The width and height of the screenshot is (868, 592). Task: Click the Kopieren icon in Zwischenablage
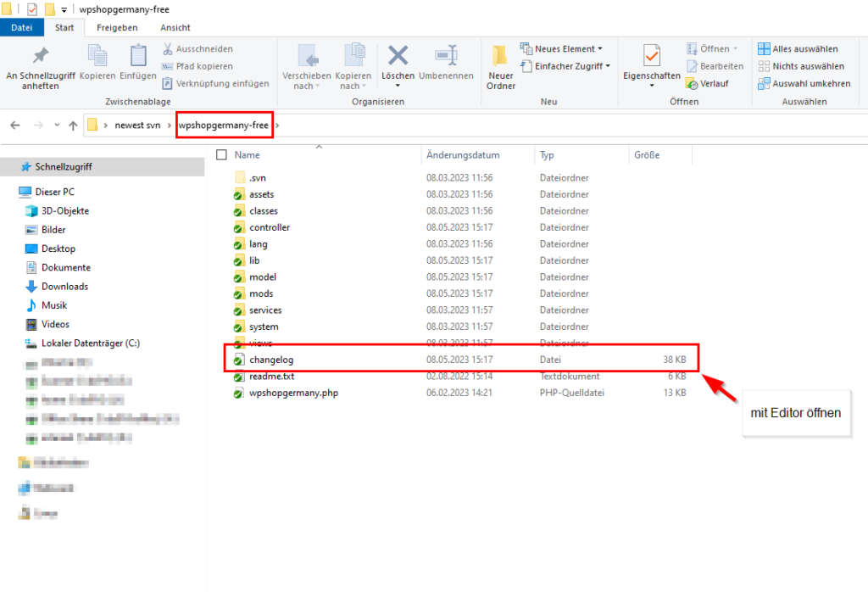click(97, 55)
